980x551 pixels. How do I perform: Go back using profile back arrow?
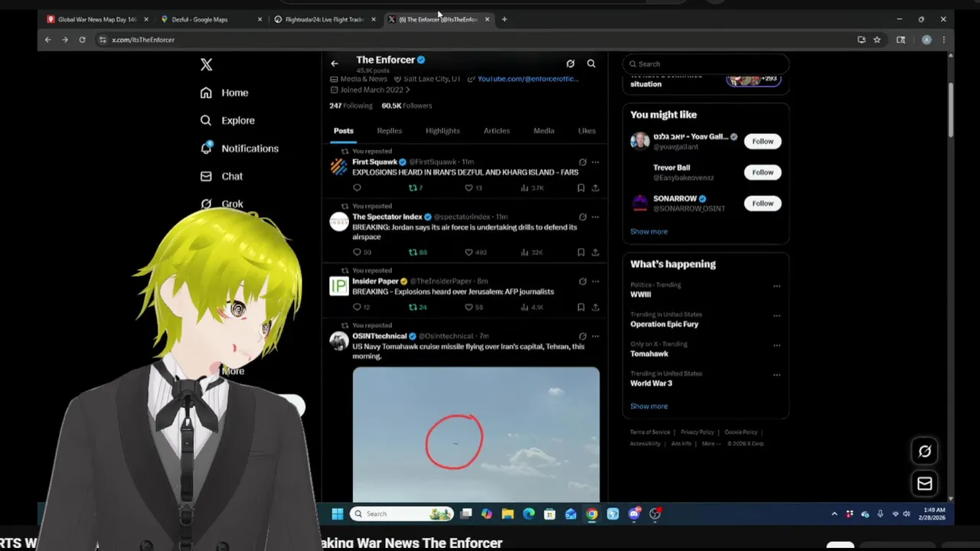[335, 64]
